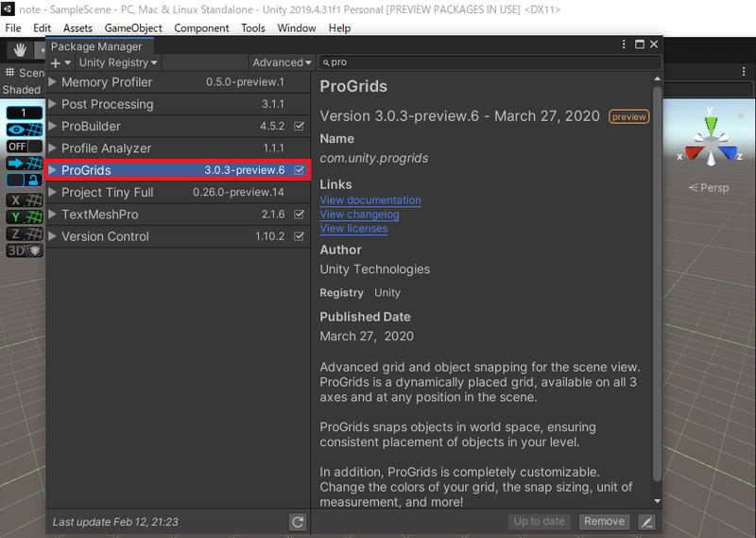Click the View changelog link
The width and height of the screenshot is (756, 538).
[360, 215]
